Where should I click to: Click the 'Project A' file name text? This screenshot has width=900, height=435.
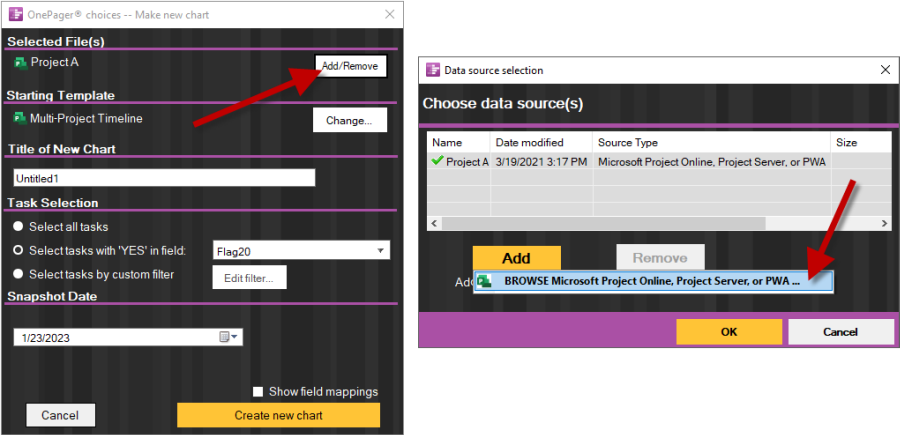[x=55, y=63]
